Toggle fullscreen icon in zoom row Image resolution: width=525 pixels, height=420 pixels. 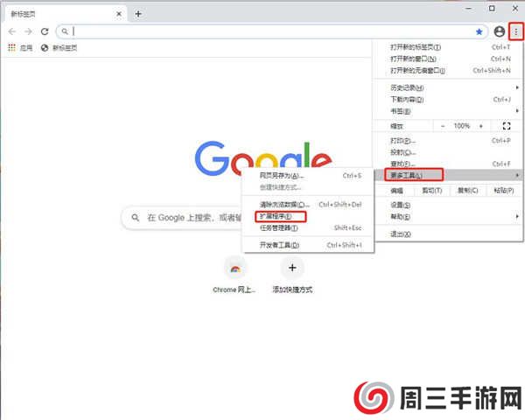(x=506, y=126)
